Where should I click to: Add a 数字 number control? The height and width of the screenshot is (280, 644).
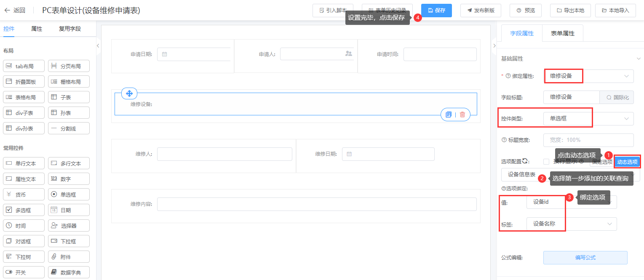pos(69,179)
